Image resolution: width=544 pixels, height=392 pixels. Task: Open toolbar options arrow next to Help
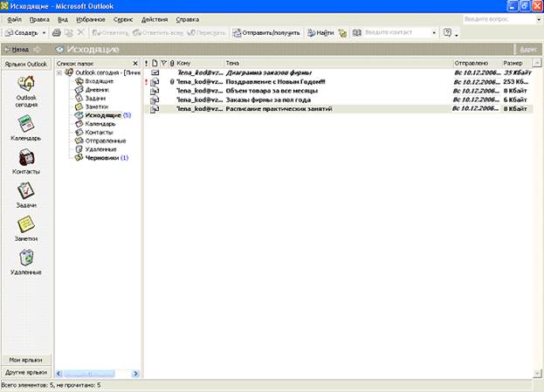pyautogui.click(x=457, y=35)
